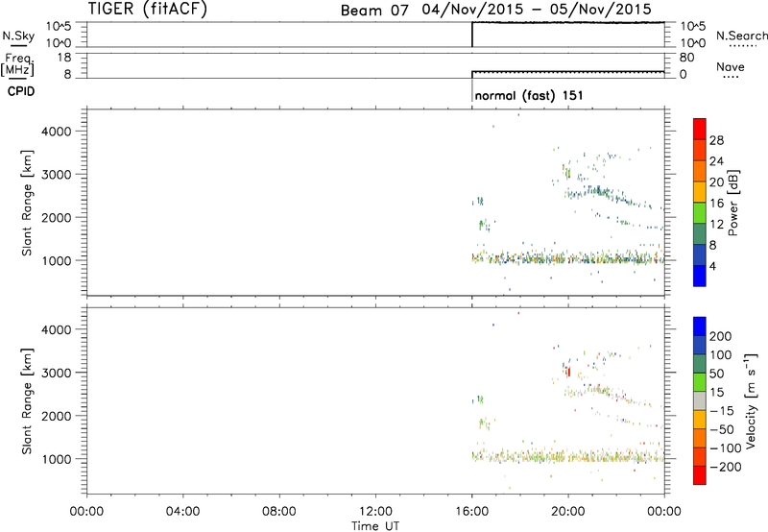Select "Slant Range [km]" label of Power panel
This screenshot has height=532, width=768.
(27, 203)
